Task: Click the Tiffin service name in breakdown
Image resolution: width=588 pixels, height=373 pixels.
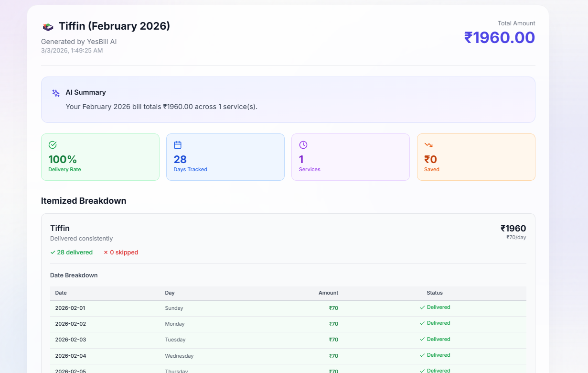Action: tap(60, 228)
